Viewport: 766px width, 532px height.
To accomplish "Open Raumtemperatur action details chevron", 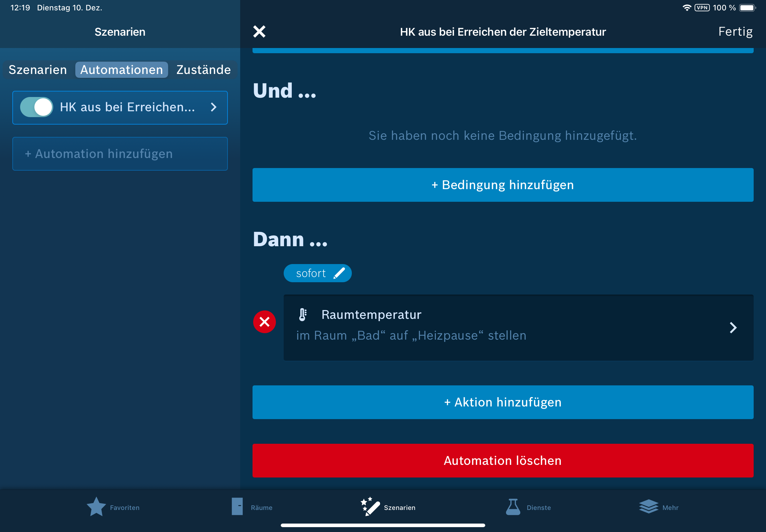I will [x=733, y=327].
